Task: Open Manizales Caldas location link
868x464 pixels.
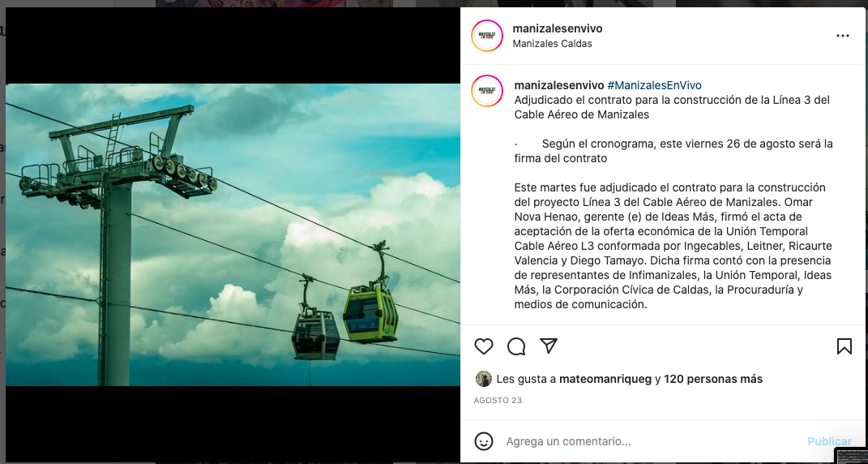Action: [x=552, y=44]
